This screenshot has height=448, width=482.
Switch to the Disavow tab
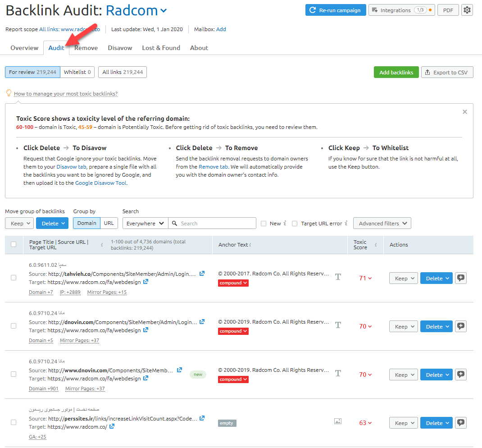point(119,48)
